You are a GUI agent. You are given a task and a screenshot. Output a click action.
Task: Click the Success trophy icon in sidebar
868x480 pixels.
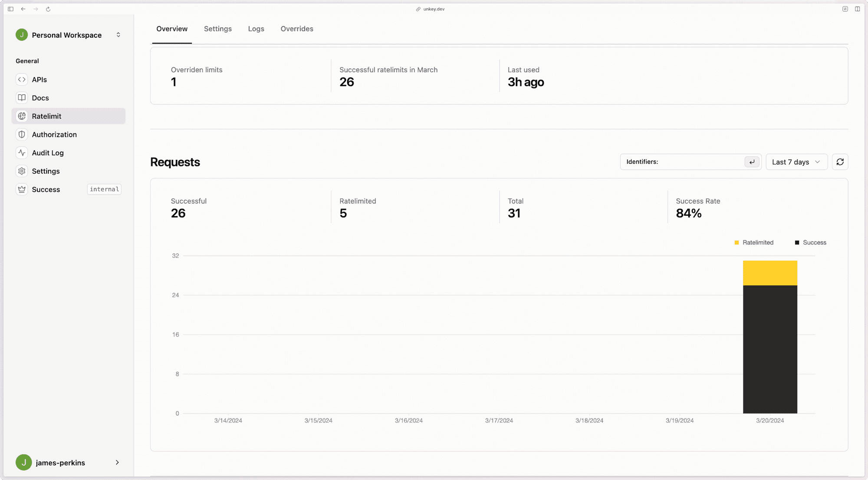pyautogui.click(x=22, y=189)
